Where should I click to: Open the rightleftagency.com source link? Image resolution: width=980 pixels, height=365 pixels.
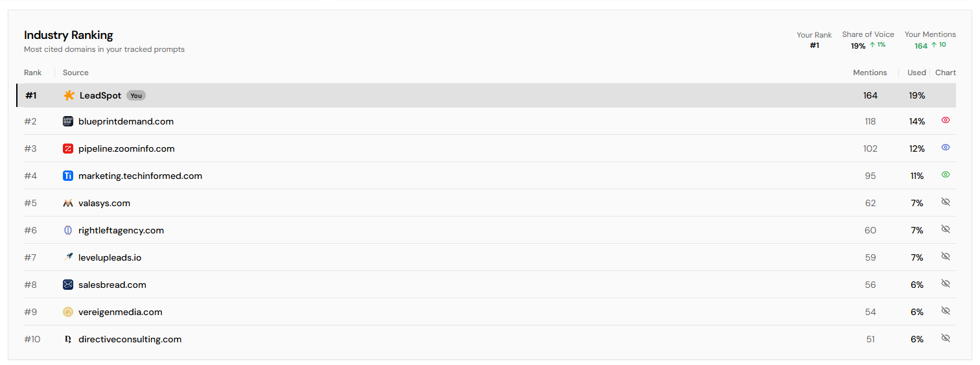coord(121,230)
